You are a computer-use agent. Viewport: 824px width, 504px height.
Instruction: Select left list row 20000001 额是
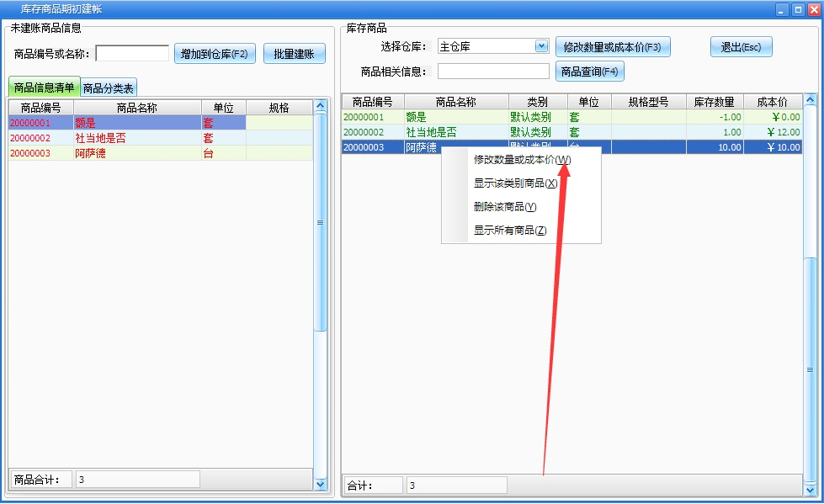tap(160, 123)
